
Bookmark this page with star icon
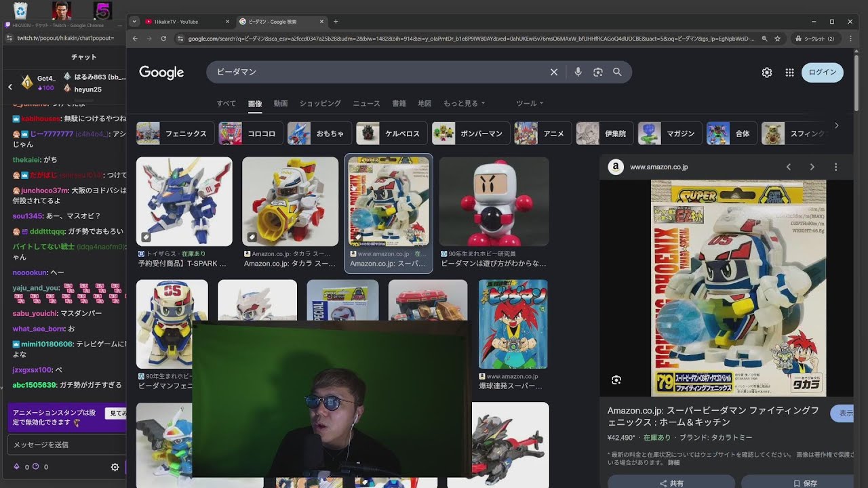coord(778,39)
